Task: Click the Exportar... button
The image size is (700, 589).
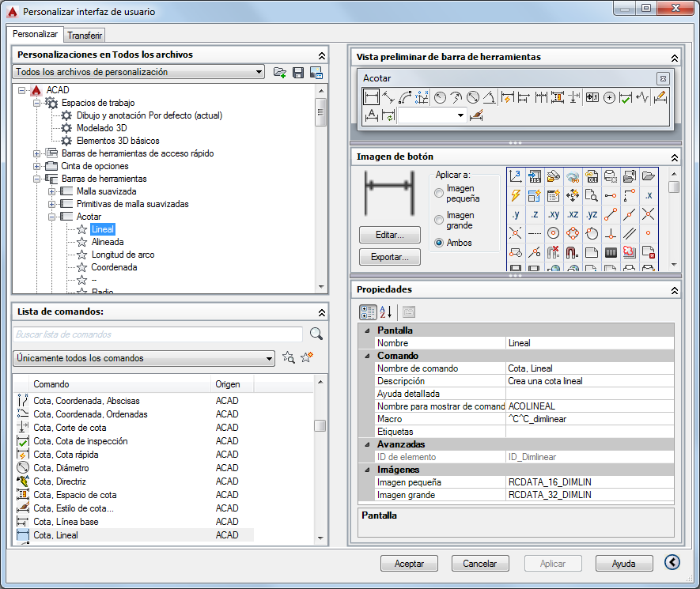Action: pos(390,257)
